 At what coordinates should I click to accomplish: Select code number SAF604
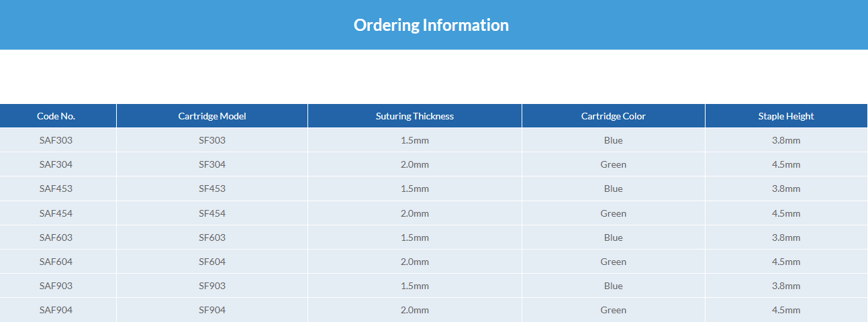[x=56, y=262]
